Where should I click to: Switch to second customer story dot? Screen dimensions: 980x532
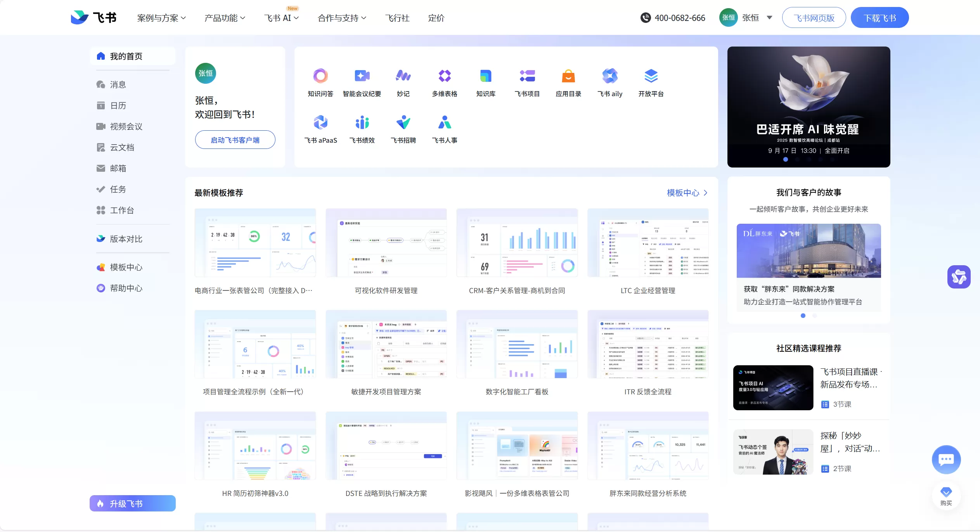coord(814,316)
